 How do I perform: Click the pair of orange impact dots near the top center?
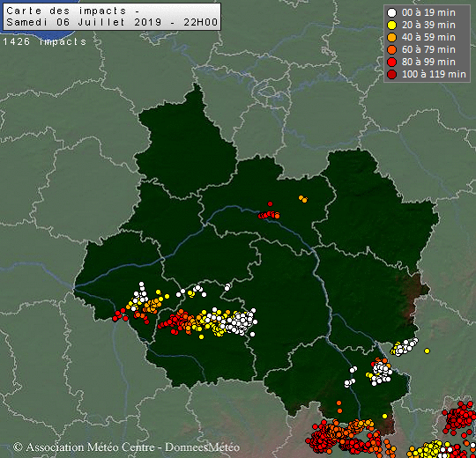tap(303, 199)
